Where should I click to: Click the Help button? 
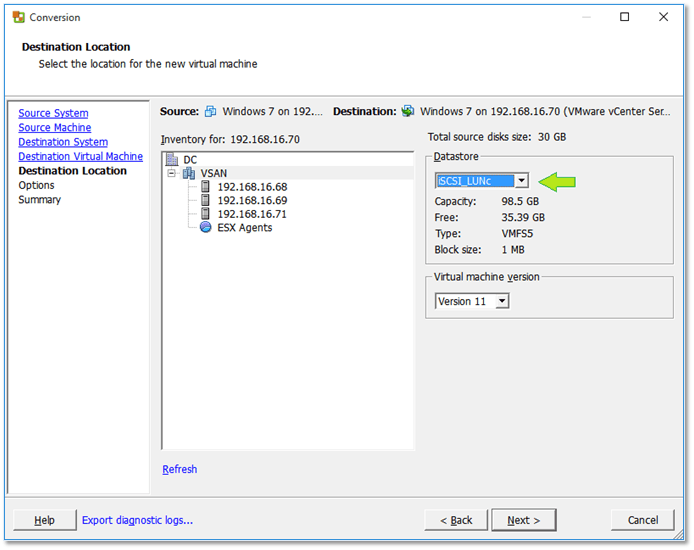click(44, 520)
